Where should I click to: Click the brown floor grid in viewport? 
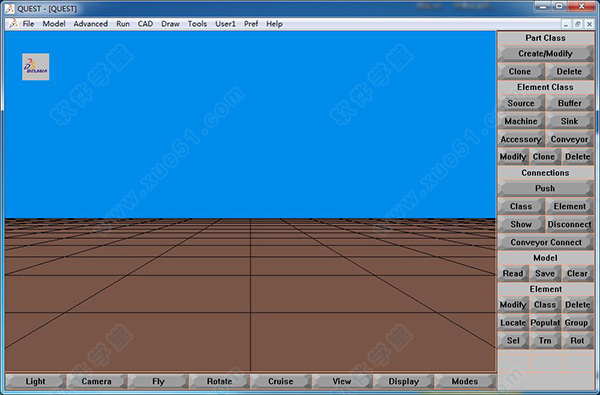tap(250, 295)
